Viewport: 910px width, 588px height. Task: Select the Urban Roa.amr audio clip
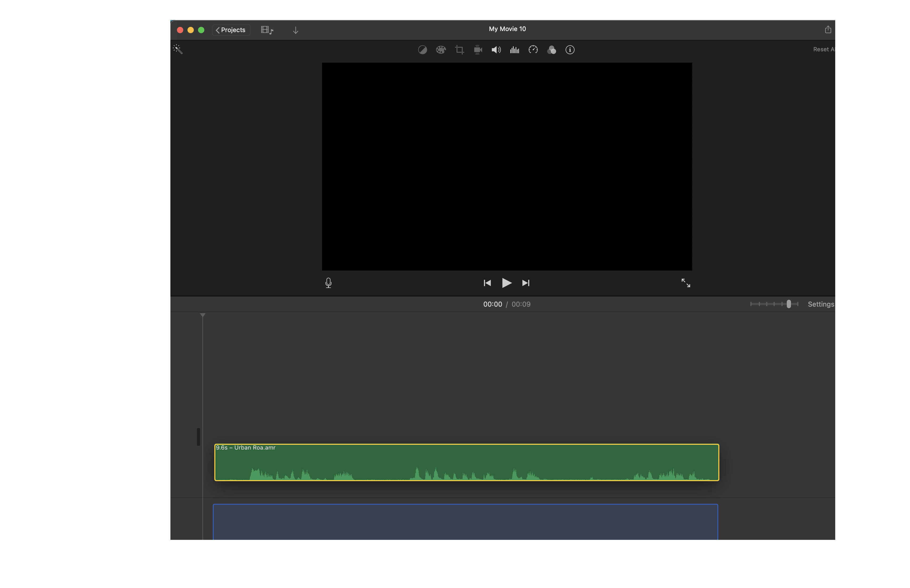coord(466,462)
